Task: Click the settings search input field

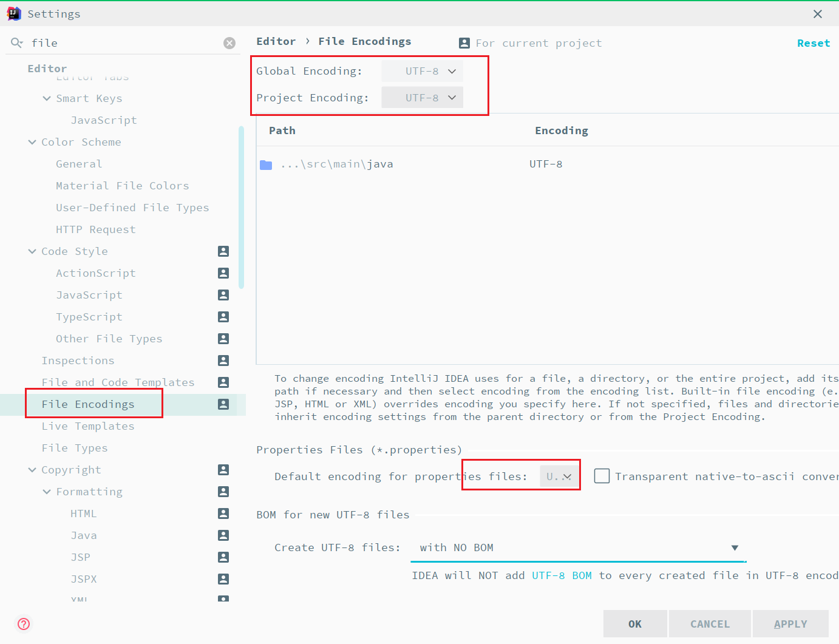Action: click(124, 43)
